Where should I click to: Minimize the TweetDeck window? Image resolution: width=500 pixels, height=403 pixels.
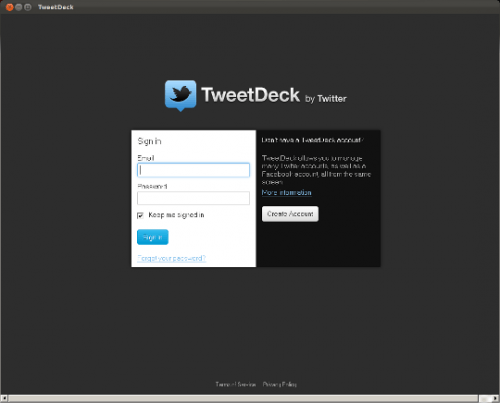click(x=19, y=7)
